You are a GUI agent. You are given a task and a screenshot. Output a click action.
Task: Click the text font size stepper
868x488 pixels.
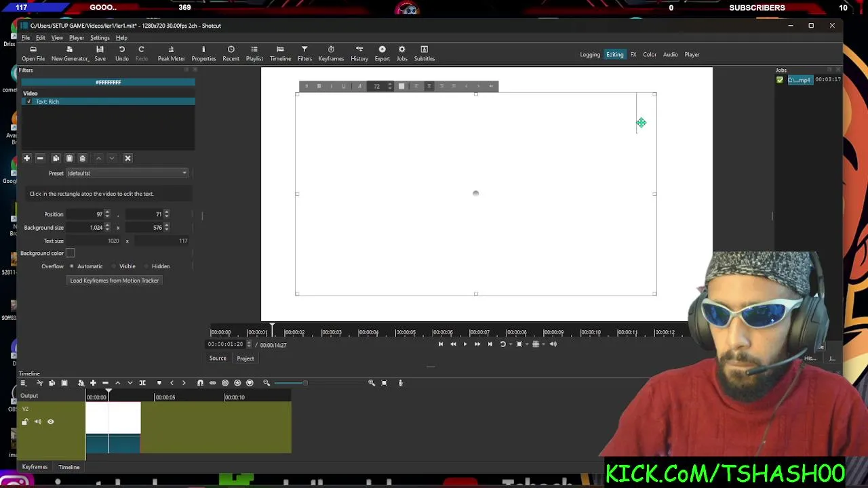(x=390, y=86)
